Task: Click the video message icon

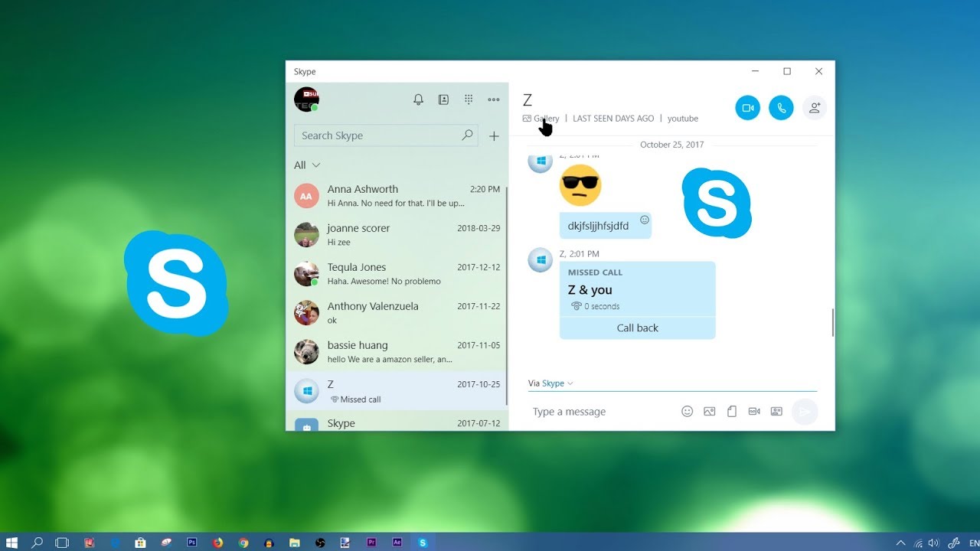Action: (x=754, y=412)
